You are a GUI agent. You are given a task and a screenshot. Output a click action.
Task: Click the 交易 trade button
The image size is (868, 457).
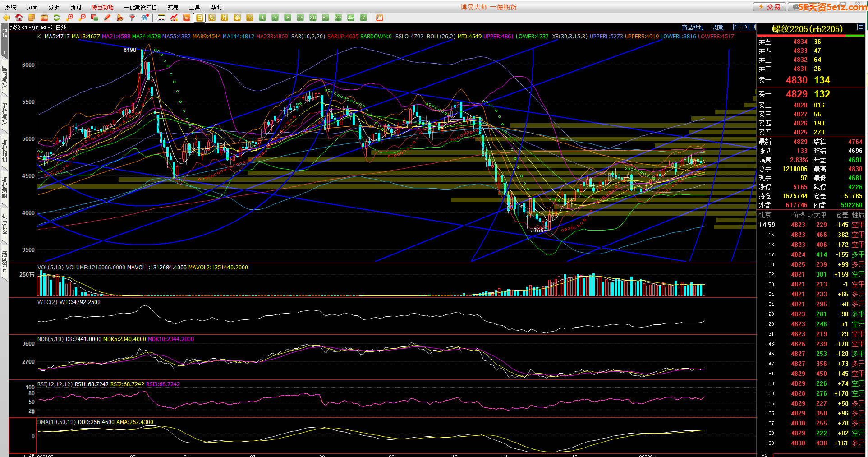tap(769, 7)
